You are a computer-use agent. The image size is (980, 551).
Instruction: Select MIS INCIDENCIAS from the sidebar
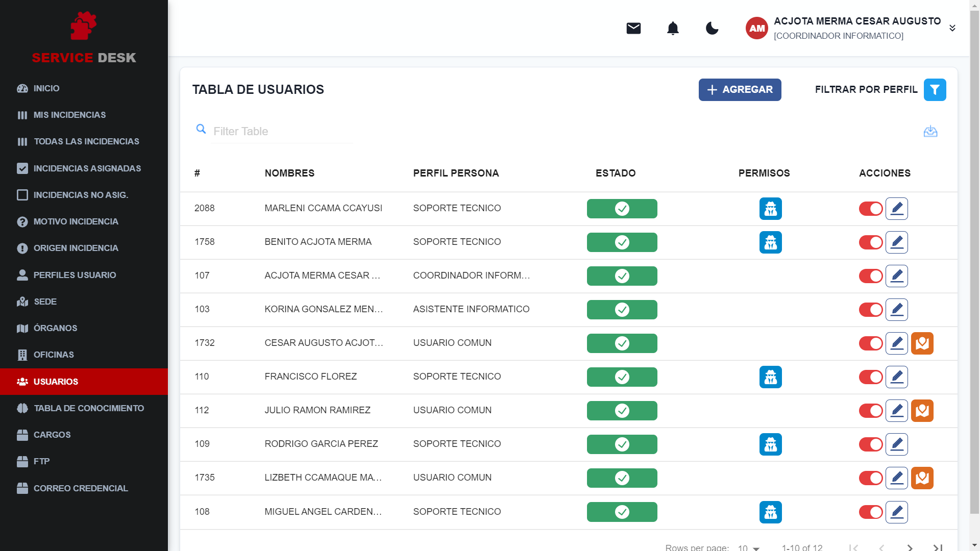69,115
